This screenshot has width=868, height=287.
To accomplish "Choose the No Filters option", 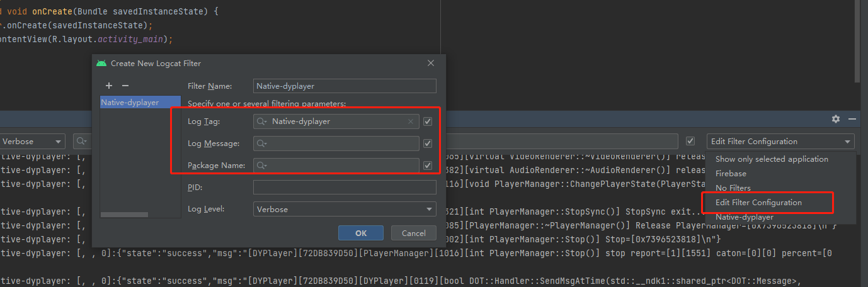I will (x=733, y=188).
